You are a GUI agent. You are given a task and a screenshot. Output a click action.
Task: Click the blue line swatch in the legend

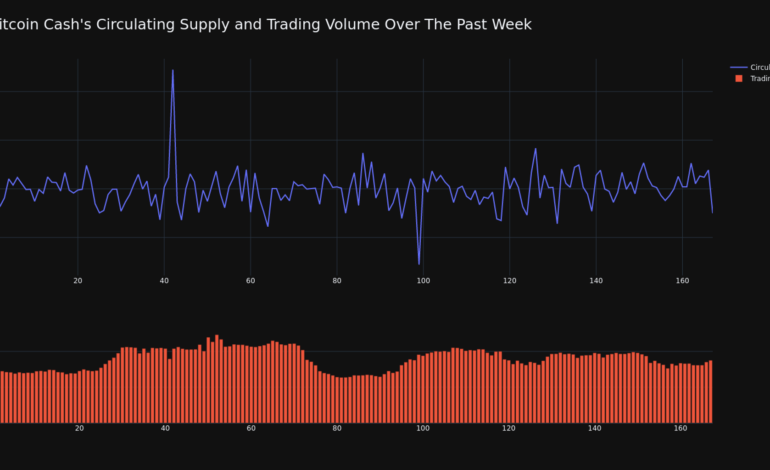739,67
